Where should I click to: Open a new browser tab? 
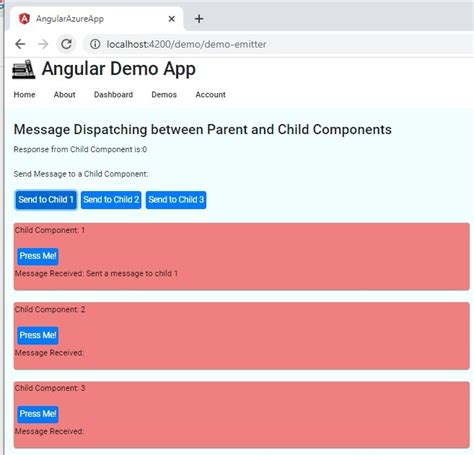(199, 19)
